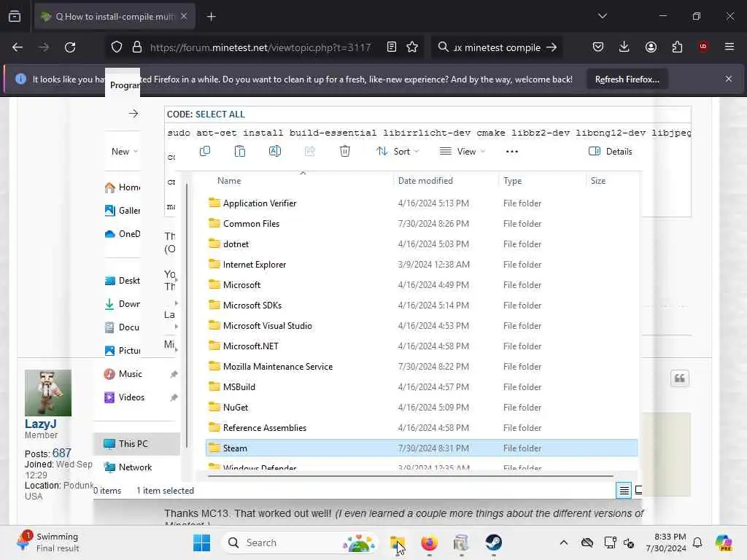Viewport: 747px width, 560px height.
Task: Click SELECT ALL code link
Action: pyautogui.click(x=220, y=114)
